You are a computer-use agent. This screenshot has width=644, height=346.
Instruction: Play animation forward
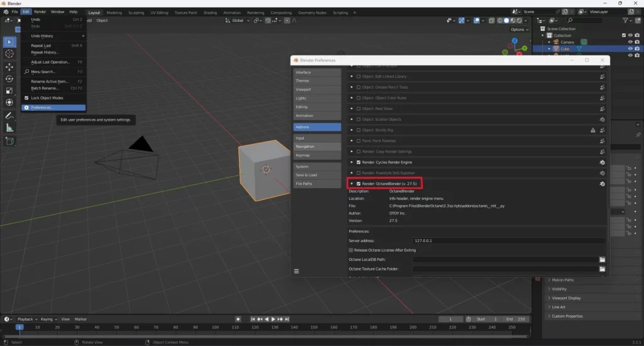(x=273, y=320)
